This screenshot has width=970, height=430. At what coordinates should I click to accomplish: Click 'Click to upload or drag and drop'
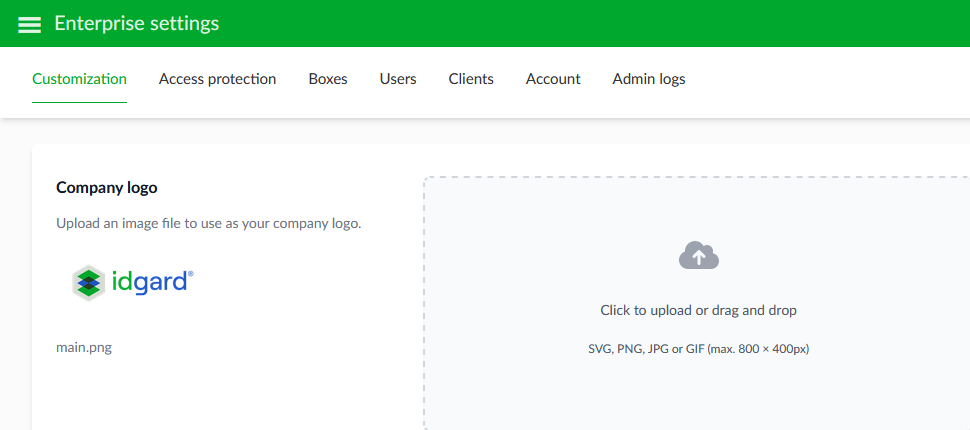click(x=698, y=310)
